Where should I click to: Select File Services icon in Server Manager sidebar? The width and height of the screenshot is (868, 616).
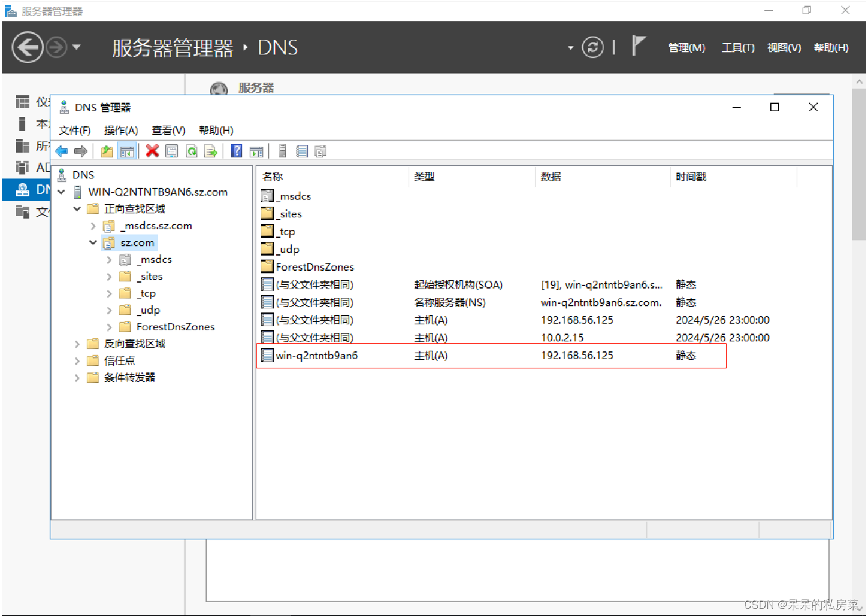[23, 211]
